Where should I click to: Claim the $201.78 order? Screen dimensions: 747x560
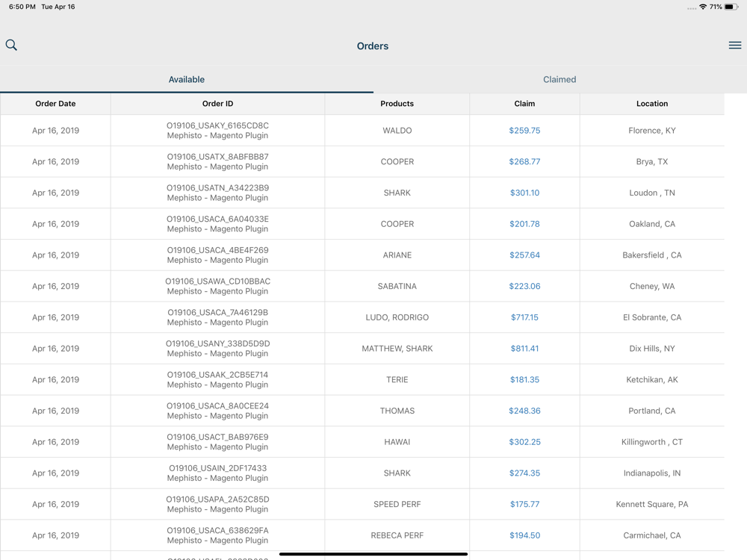524,224
